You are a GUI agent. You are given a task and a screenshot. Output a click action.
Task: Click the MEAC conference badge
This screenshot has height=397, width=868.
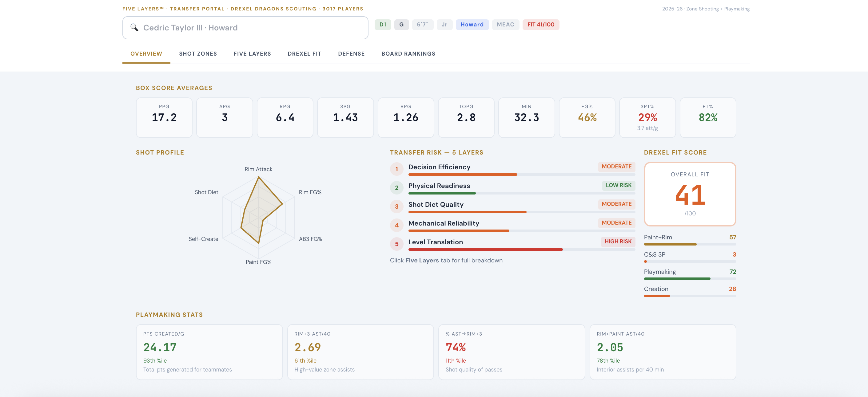coord(505,25)
